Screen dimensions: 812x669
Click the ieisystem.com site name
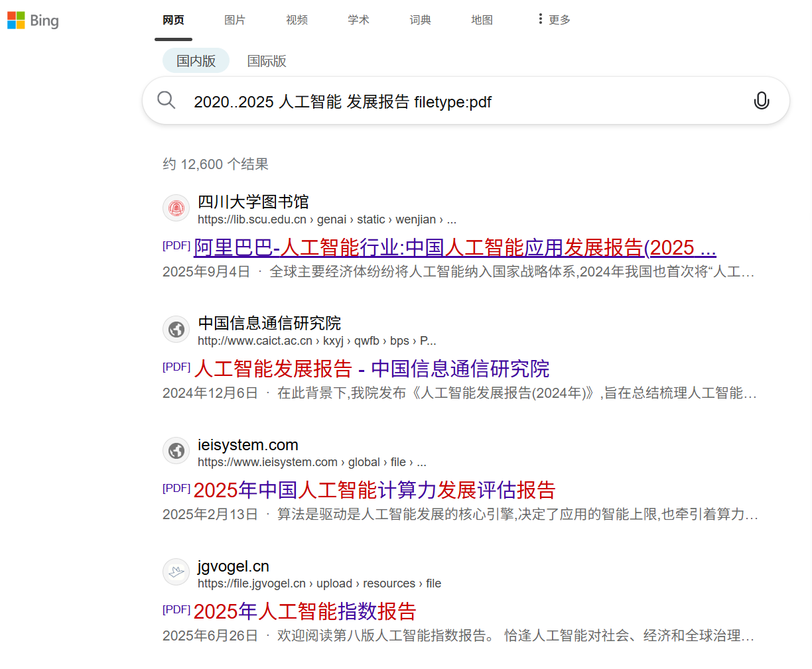[x=248, y=445]
